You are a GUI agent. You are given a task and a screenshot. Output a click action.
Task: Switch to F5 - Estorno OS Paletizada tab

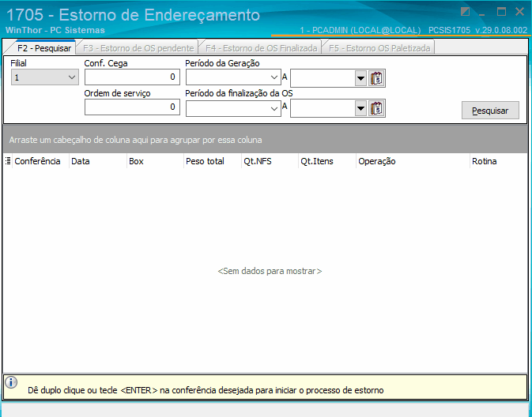coord(379,48)
